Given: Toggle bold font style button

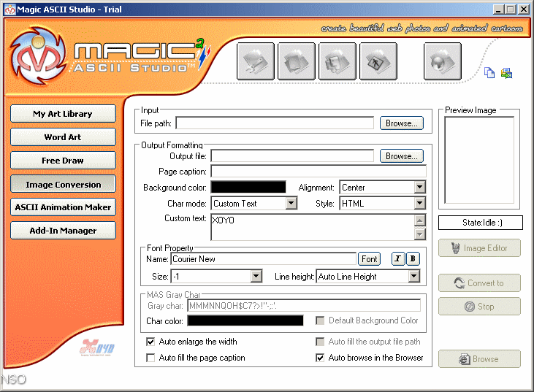Looking at the screenshot, I should pos(413,259).
